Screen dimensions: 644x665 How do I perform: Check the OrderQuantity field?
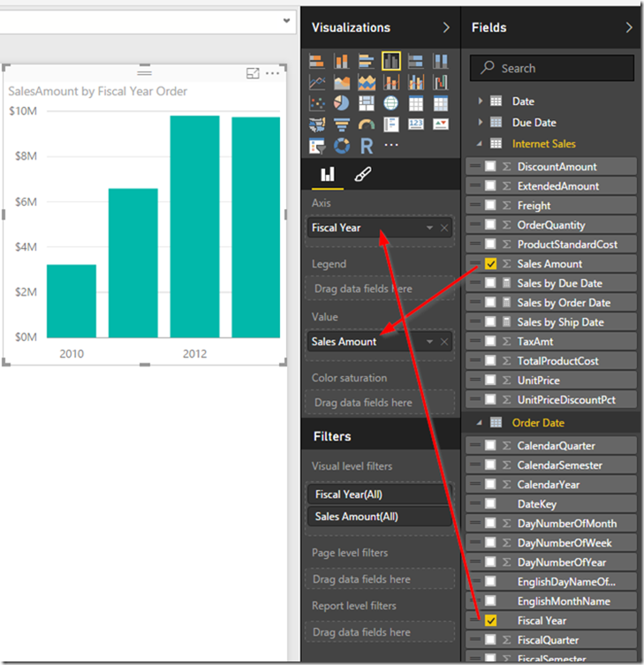490,225
